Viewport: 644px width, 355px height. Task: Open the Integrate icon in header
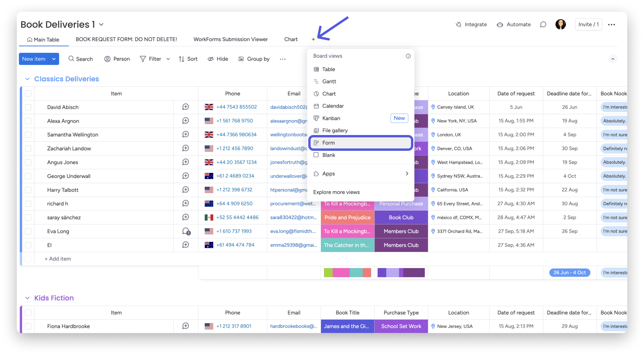(459, 25)
